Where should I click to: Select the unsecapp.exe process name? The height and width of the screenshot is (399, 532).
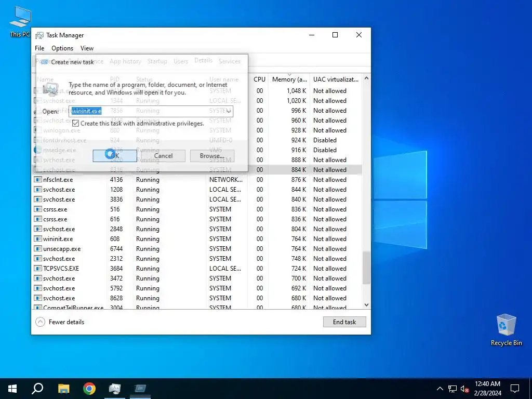coord(62,249)
